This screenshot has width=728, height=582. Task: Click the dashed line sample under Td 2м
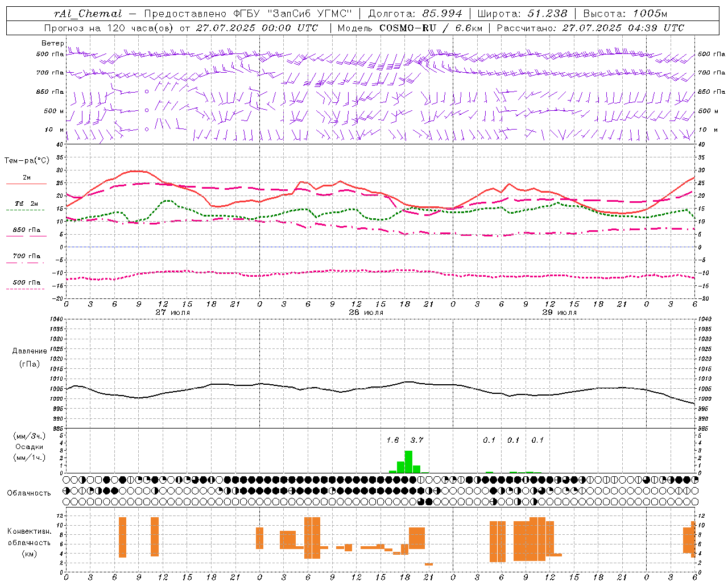click(26, 210)
